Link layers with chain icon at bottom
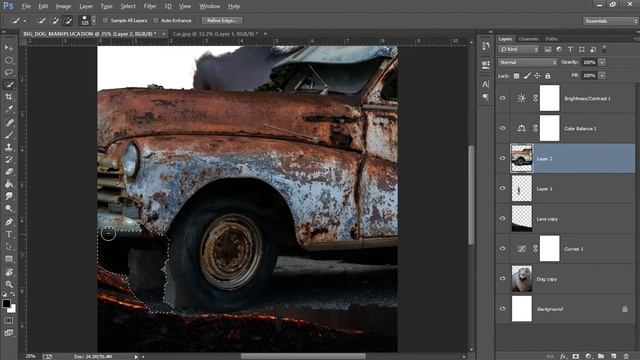 tap(550, 356)
